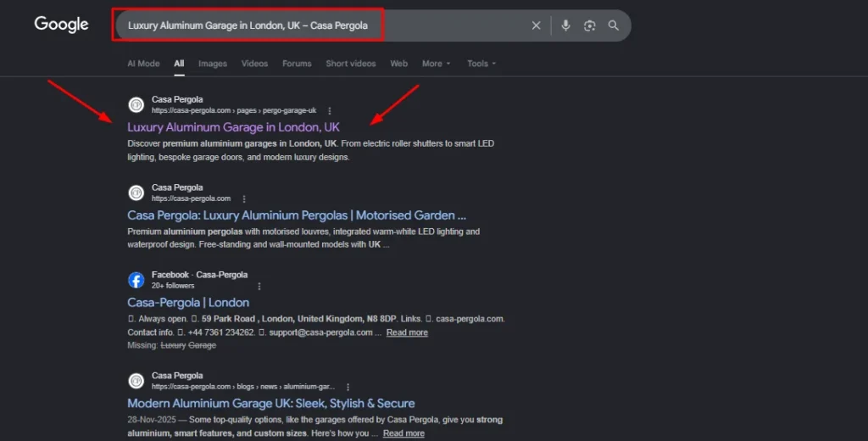Open options for casa-pergola.com homepage result
The image size is (868, 441).
point(244,199)
